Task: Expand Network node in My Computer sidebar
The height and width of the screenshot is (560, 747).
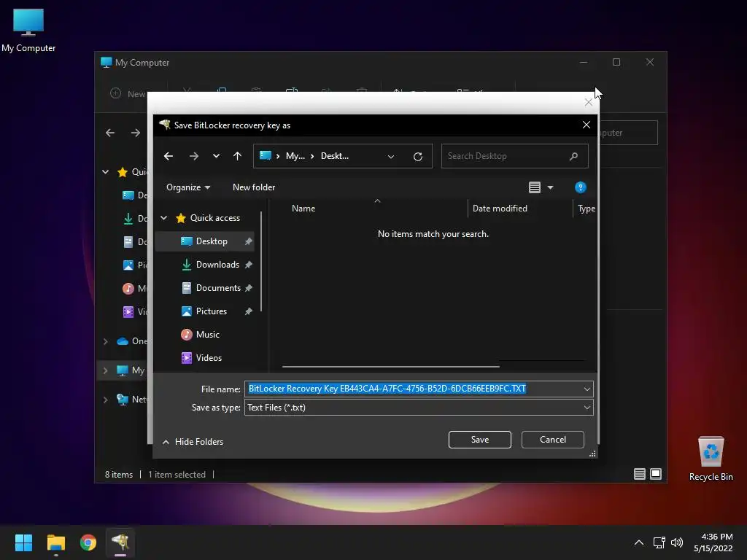Action: 105,400
